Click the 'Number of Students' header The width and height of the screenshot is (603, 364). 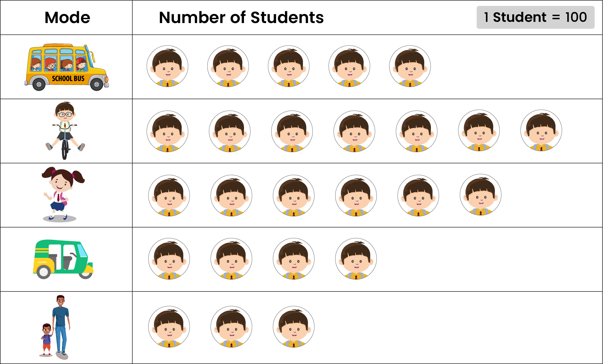pos(241,18)
